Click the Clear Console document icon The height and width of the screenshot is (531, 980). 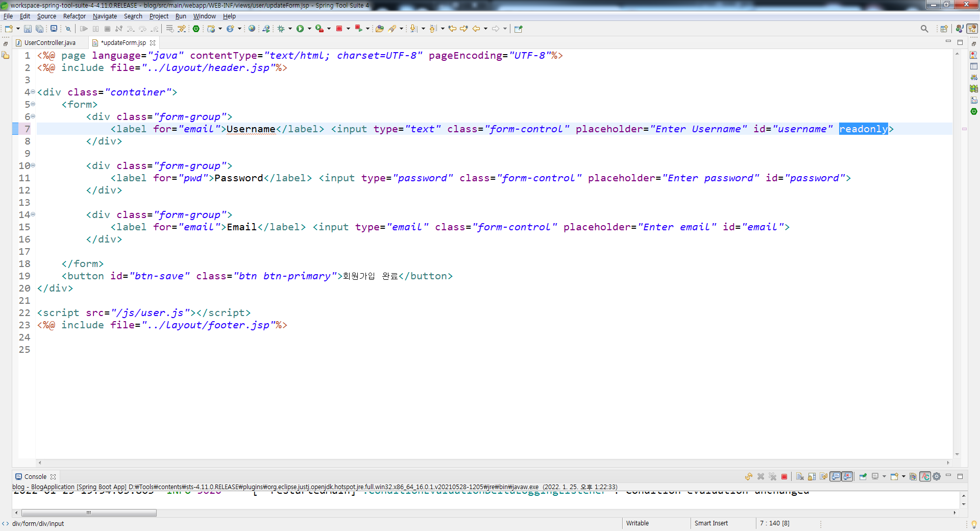pyautogui.click(x=800, y=476)
